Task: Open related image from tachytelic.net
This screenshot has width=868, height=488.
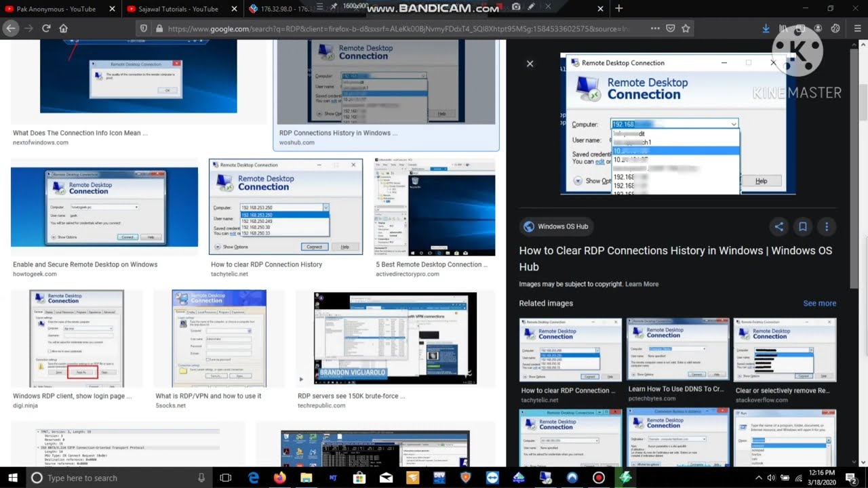Action: click(570, 350)
